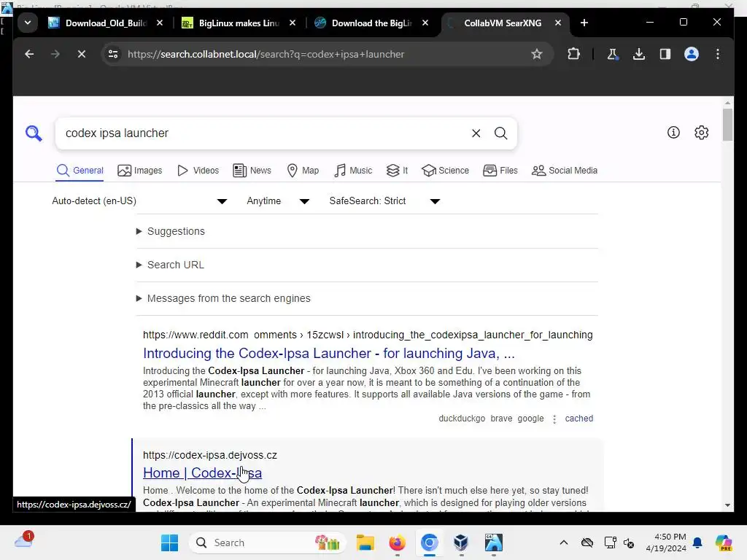Viewport: 747px width, 560px height.
Task: Click the taskbar Search box
Action: click(x=268, y=542)
